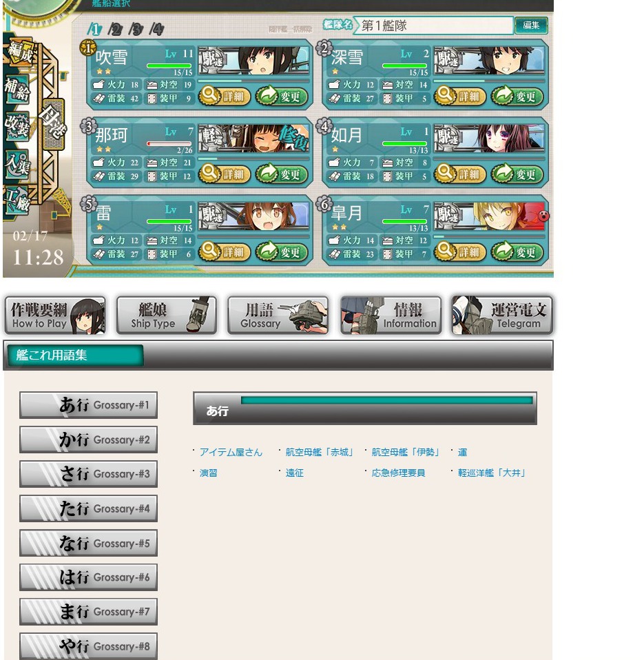Open the 編成 (Organize) sidebar icon
The image size is (644, 660).
[x=19, y=52]
